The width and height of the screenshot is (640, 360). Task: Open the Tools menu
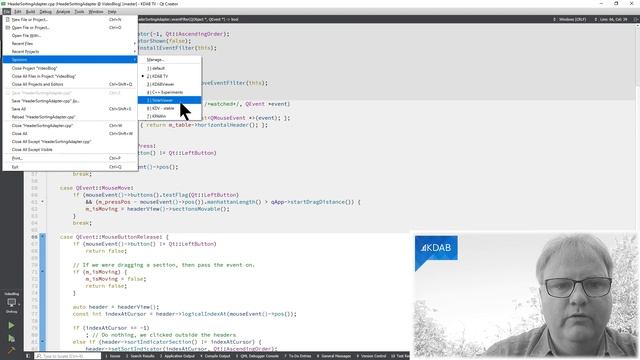(79, 11)
